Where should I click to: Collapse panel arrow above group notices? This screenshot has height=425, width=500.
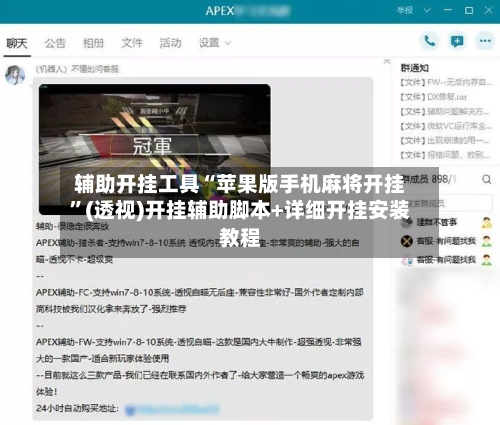(387, 61)
